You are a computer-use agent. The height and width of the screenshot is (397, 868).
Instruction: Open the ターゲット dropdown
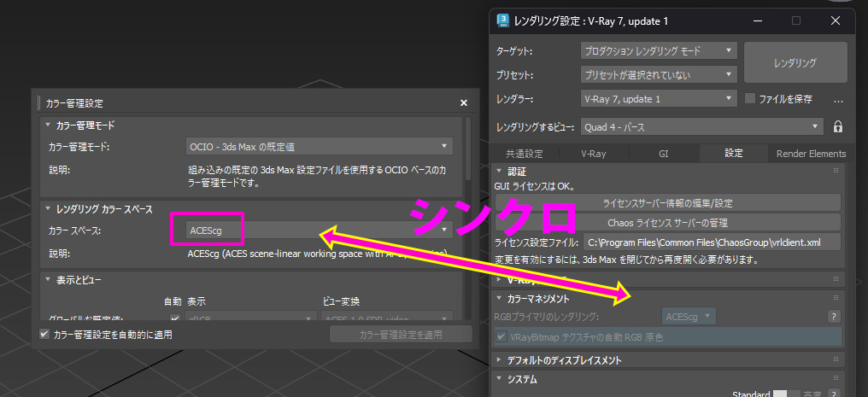[659, 51]
